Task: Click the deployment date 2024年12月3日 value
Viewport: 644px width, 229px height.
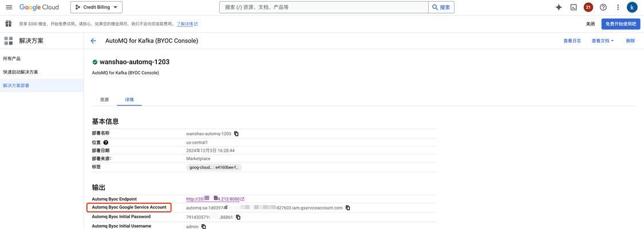Action: 210,151
